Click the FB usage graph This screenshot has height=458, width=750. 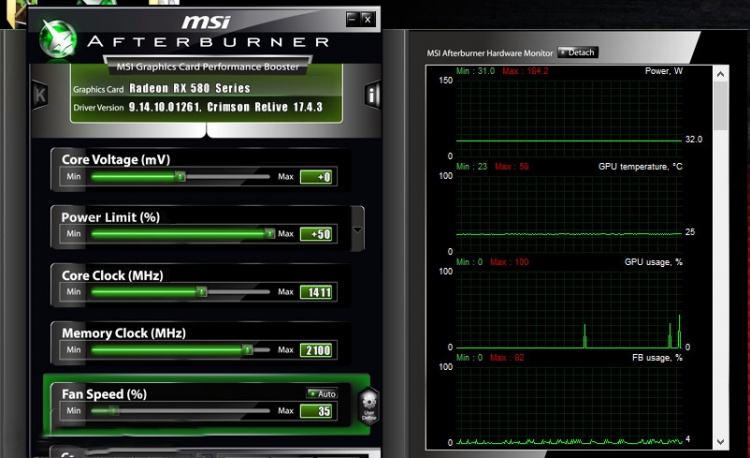click(x=569, y=404)
